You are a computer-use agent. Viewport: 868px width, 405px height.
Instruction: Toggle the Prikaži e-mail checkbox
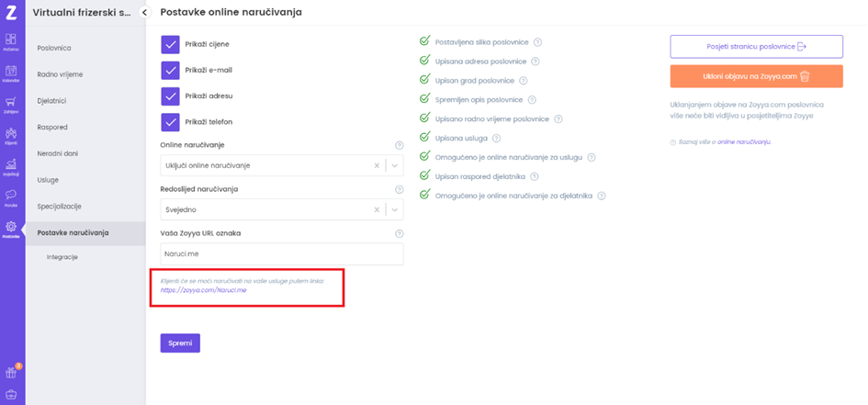170,71
